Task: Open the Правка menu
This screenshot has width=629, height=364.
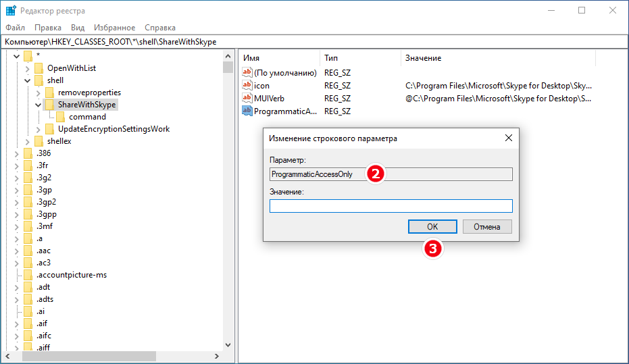Action: tap(48, 28)
